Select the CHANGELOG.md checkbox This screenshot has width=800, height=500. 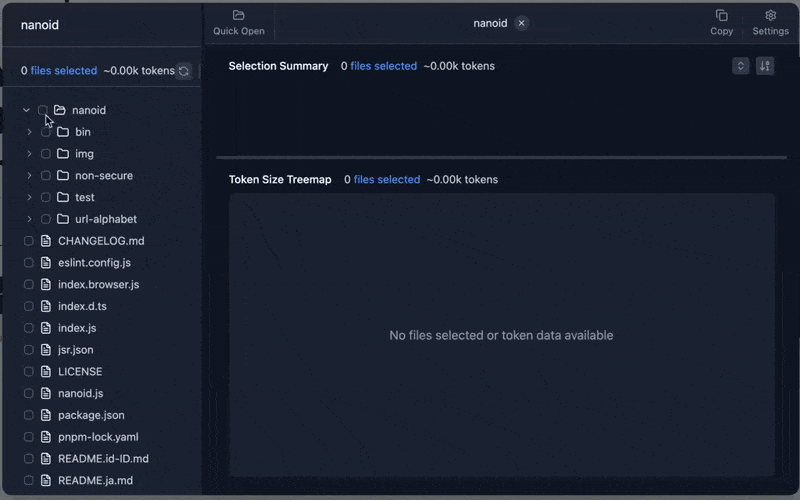point(29,241)
